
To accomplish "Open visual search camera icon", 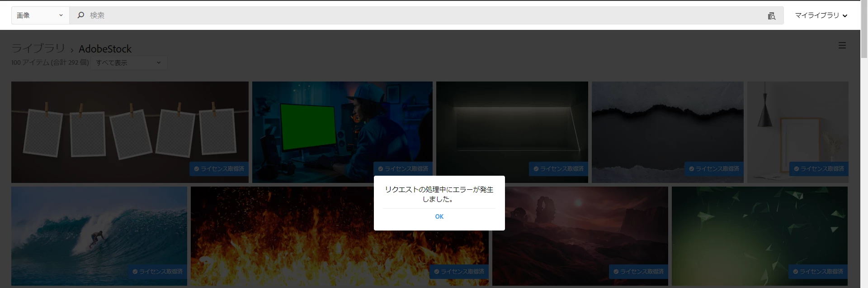I will coord(772,16).
